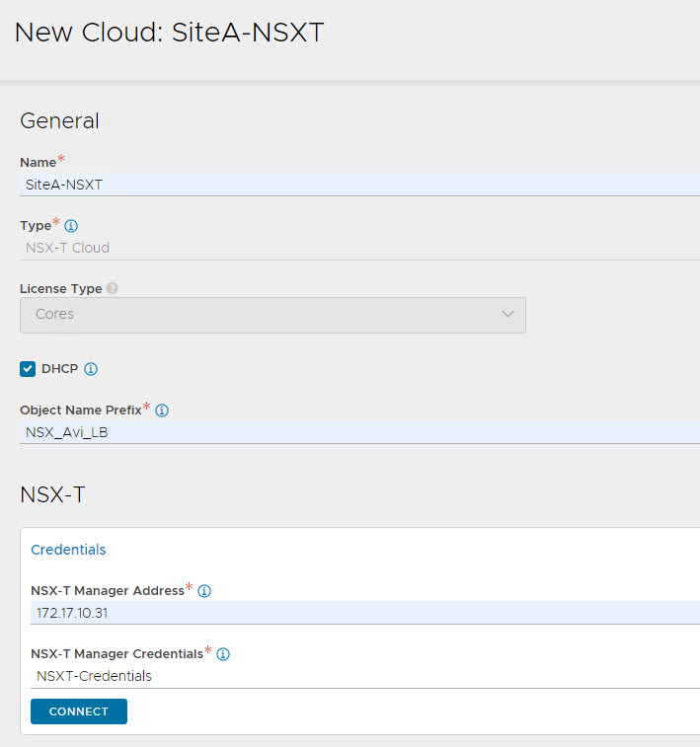This screenshot has height=747, width=700.
Task: Click the Credentials section header
Action: (68, 550)
